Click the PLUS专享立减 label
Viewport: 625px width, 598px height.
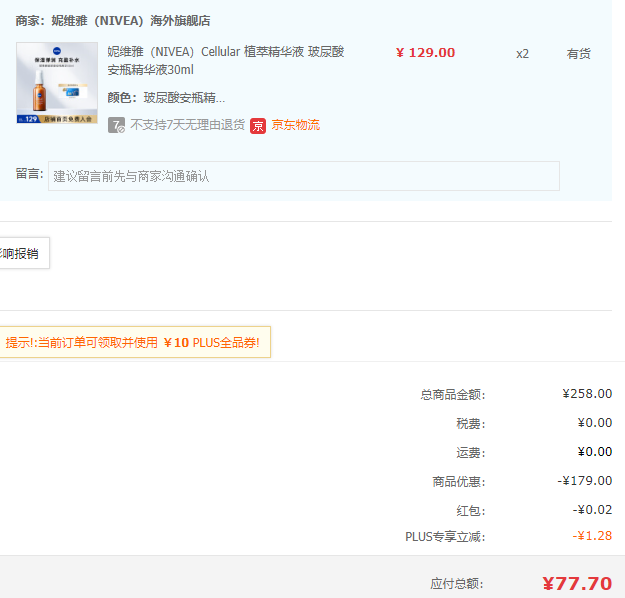click(445, 537)
